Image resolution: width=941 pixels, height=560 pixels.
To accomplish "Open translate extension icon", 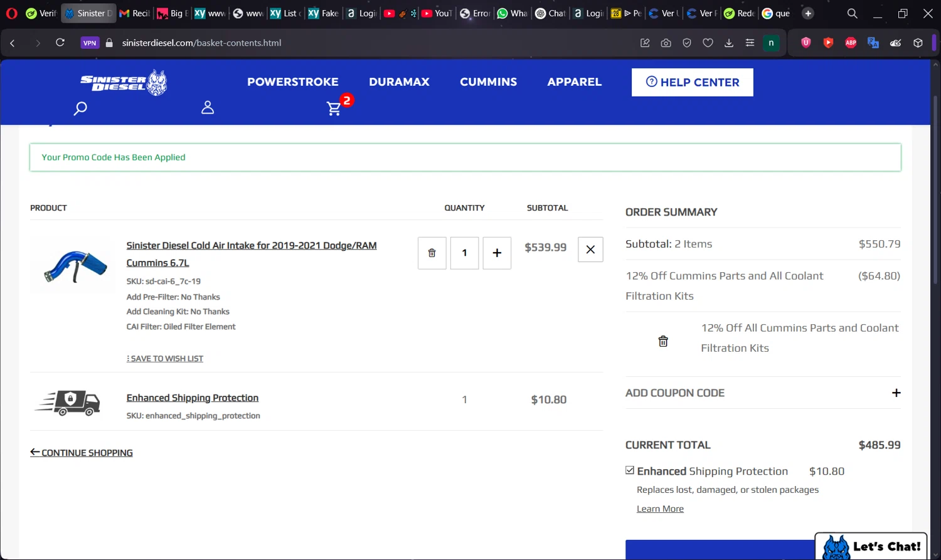I will [x=873, y=43].
